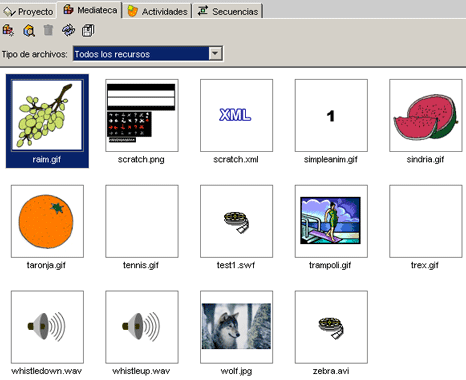This screenshot has height=380, width=466.
Task: Select the Mediateca tab
Action: coord(90,10)
